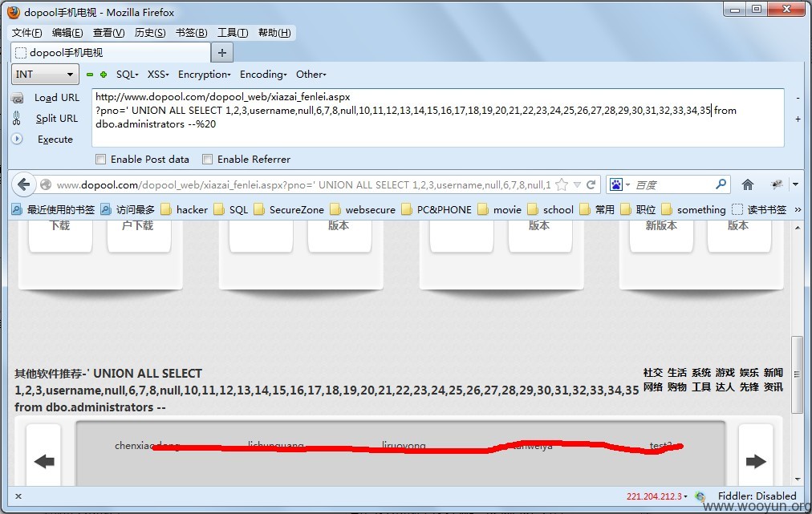Viewport: 812px width, 514px height.
Task: Click in the HackBar URL text area
Action: click(x=437, y=118)
